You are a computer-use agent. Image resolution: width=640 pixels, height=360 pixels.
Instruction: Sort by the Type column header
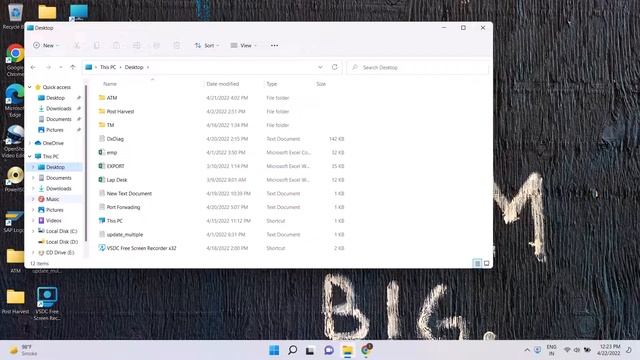271,84
